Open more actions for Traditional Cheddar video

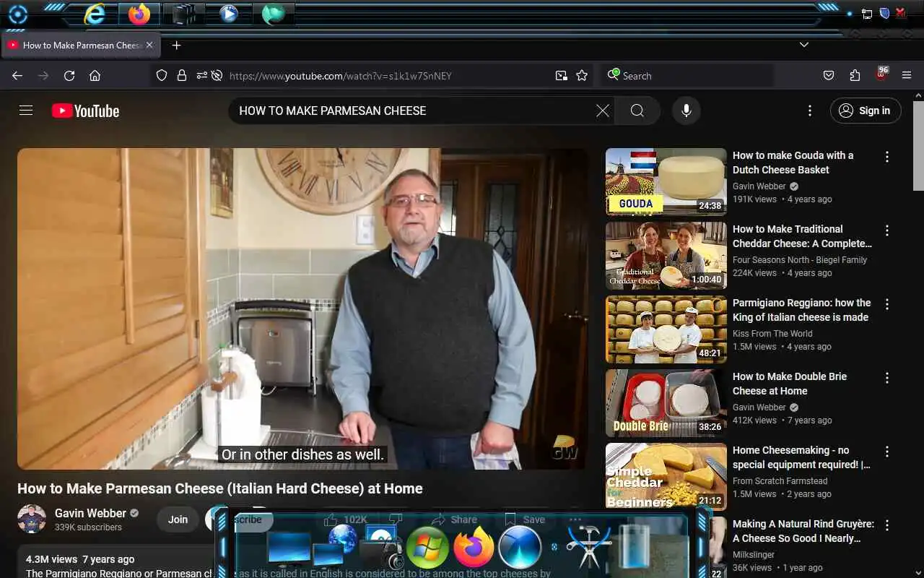887,230
